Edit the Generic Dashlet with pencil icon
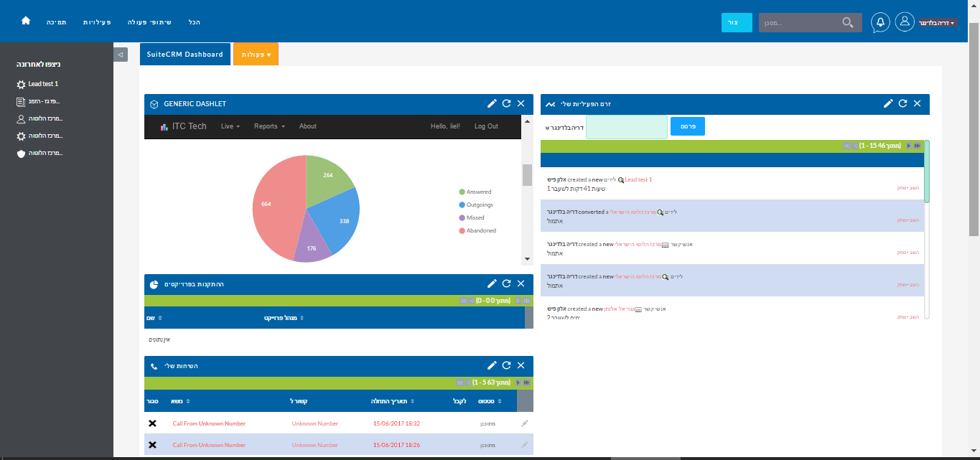980x460 pixels. click(492, 103)
